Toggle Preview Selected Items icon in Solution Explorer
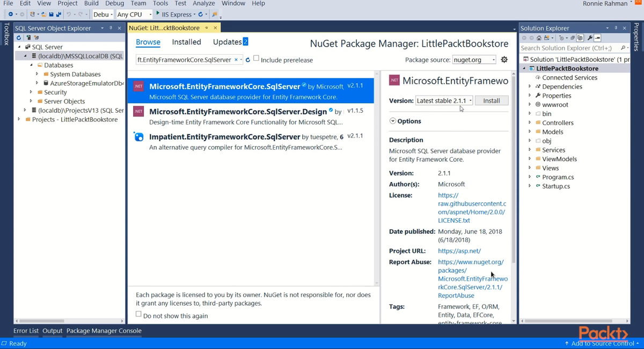The height and width of the screenshot is (349, 644). 597,38
